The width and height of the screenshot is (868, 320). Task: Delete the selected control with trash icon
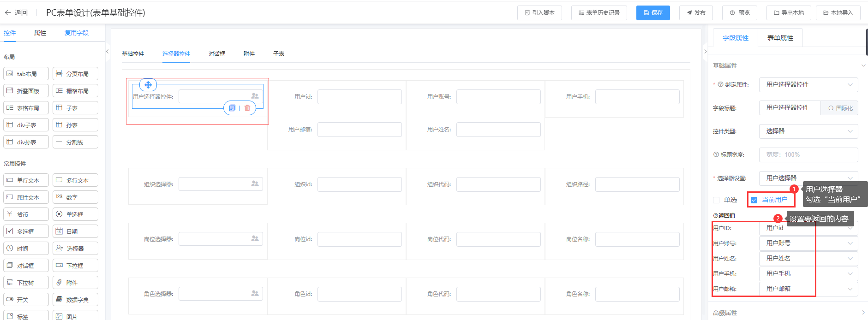point(247,108)
